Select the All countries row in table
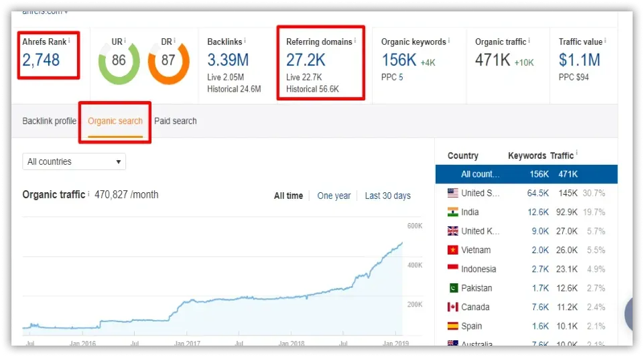This screenshot has width=644, height=357. coord(527,174)
